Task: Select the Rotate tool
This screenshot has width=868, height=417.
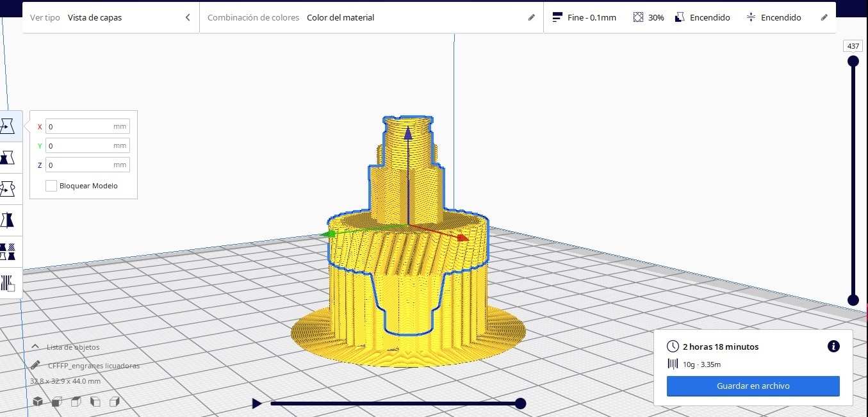Action: (x=8, y=189)
